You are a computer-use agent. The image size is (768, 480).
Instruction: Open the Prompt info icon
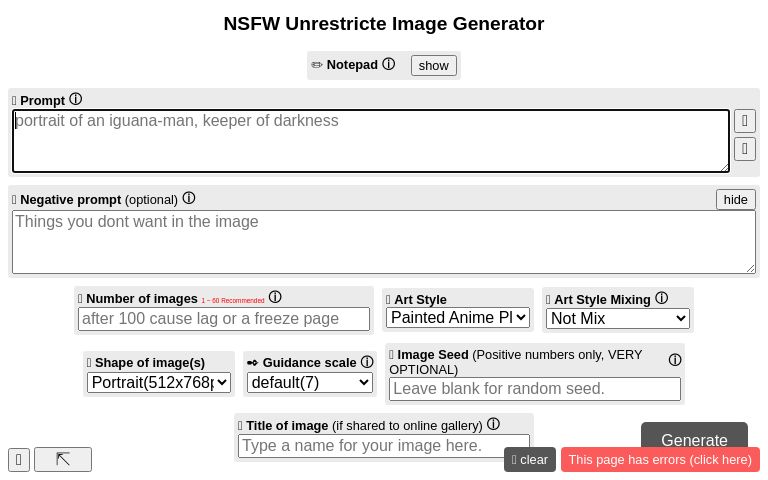pyautogui.click(x=75, y=99)
